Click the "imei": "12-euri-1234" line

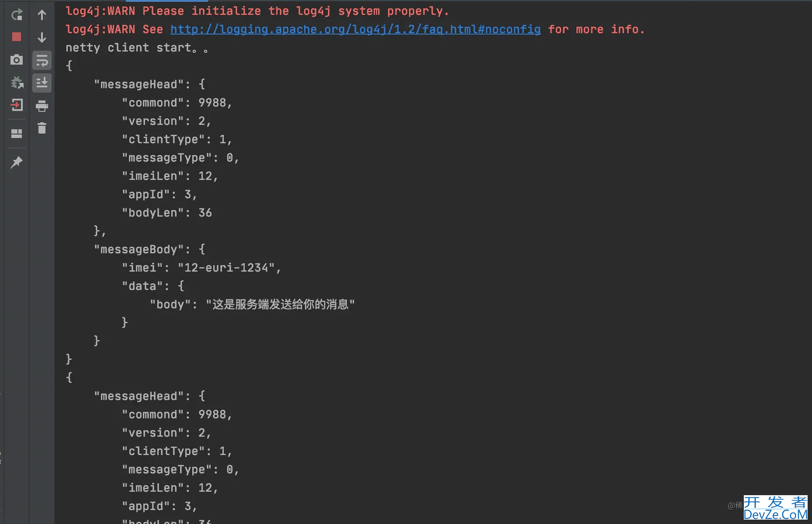201,268
